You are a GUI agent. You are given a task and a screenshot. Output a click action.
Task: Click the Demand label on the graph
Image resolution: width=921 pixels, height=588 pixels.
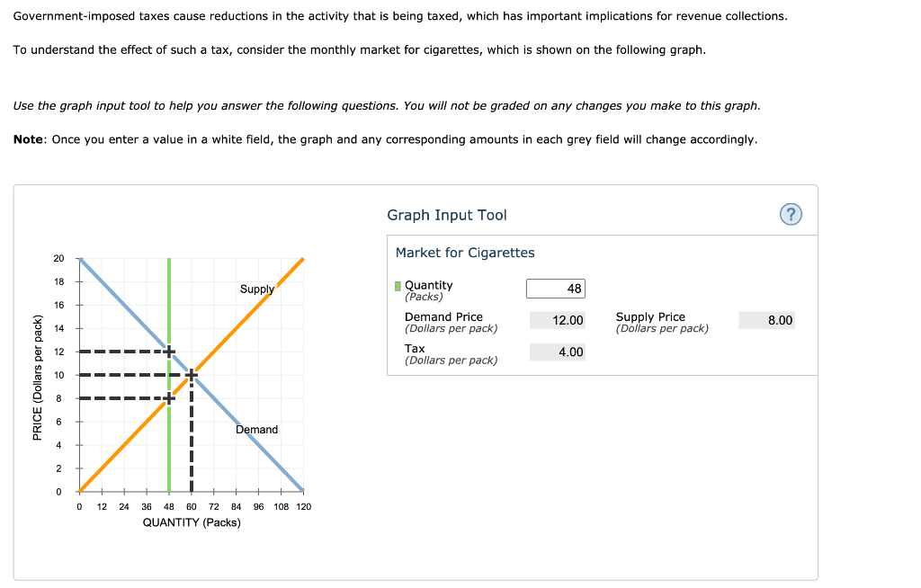pos(258,430)
